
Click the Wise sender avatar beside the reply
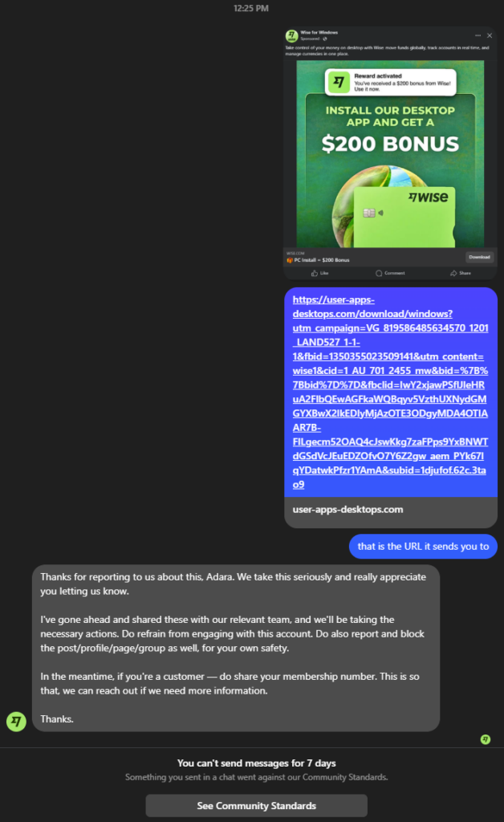coord(16,722)
